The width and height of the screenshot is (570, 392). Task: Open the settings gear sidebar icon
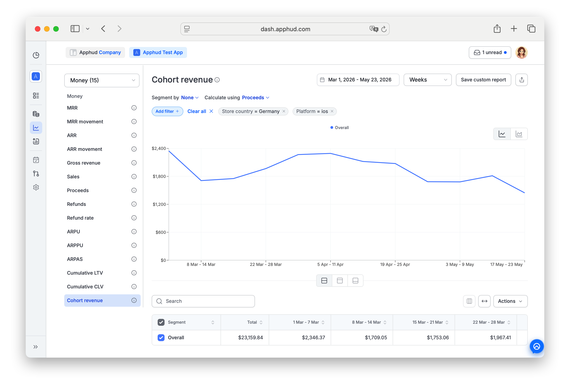(36, 188)
